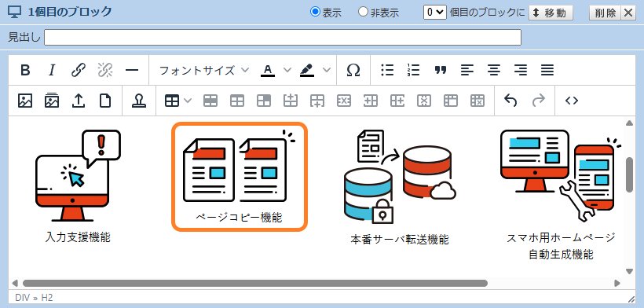Image resolution: width=644 pixels, height=308 pixels.
Task: Click the vertical scrollbar down arrow
Action: tap(629, 271)
